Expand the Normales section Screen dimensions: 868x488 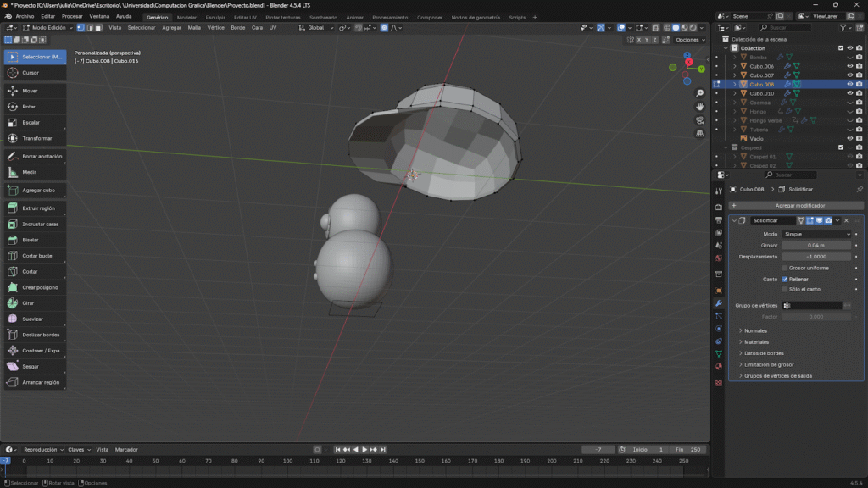click(x=755, y=330)
